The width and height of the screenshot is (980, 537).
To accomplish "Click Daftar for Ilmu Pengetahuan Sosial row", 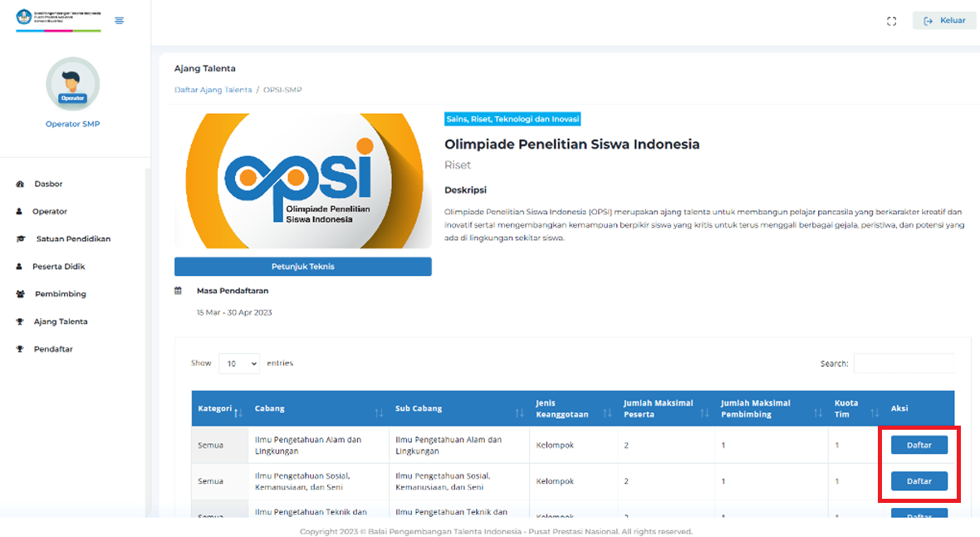I will [x=919, y=481].
